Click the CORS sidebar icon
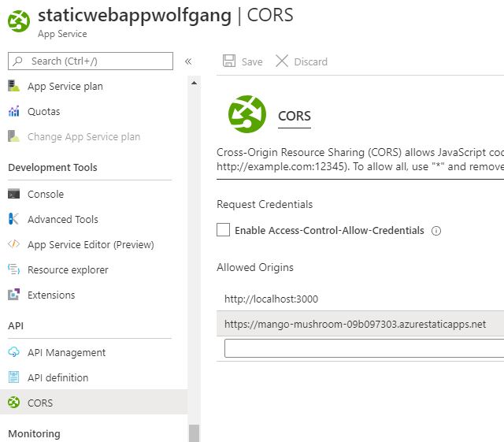Screen dimensions: 504x442 (x=13, y=403)
